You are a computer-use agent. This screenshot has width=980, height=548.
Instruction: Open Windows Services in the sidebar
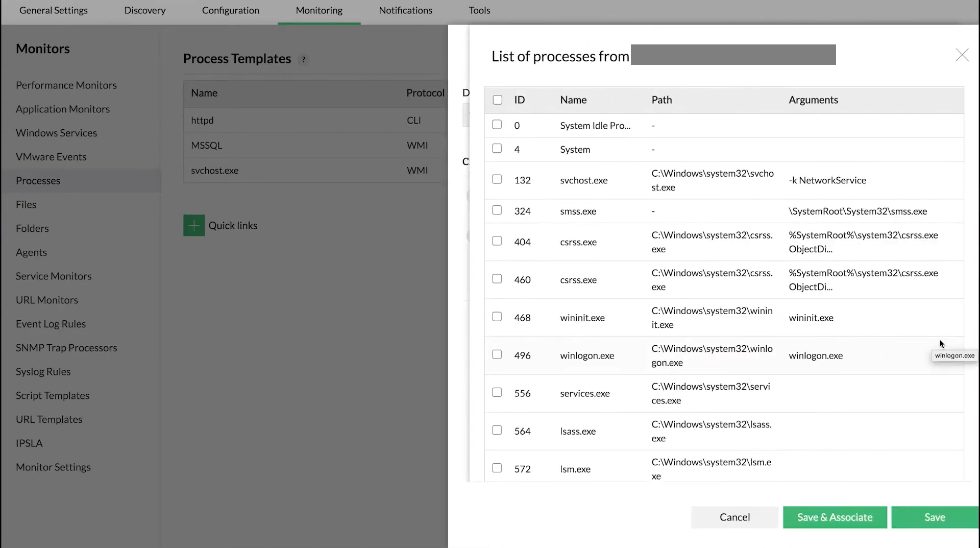coord(56,133)
